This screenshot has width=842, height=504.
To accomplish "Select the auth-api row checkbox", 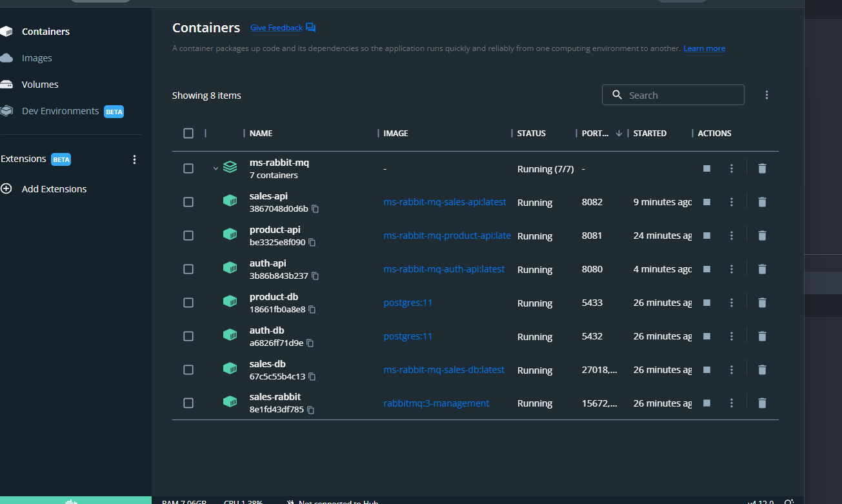I will click(188, 269).
